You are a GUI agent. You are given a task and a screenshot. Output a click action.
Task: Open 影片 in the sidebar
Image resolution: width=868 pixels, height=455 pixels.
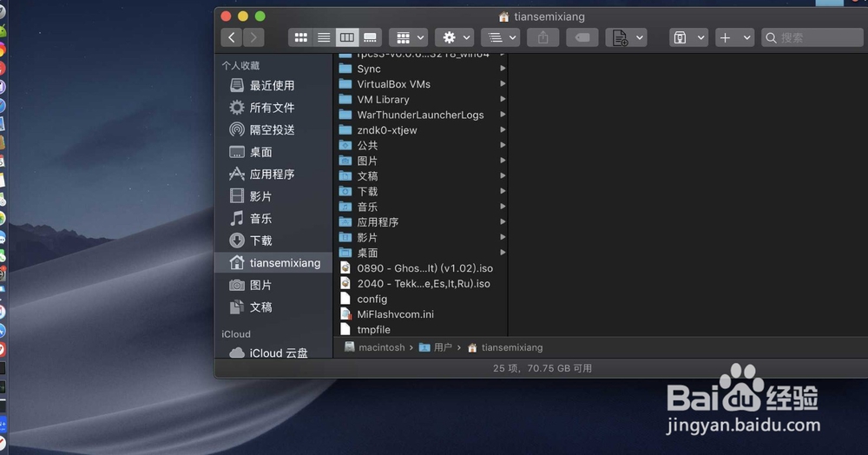(273, 196)
